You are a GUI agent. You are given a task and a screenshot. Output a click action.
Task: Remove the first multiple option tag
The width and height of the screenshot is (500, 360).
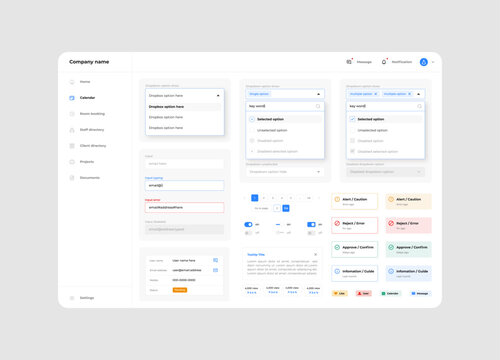point(375,94)
